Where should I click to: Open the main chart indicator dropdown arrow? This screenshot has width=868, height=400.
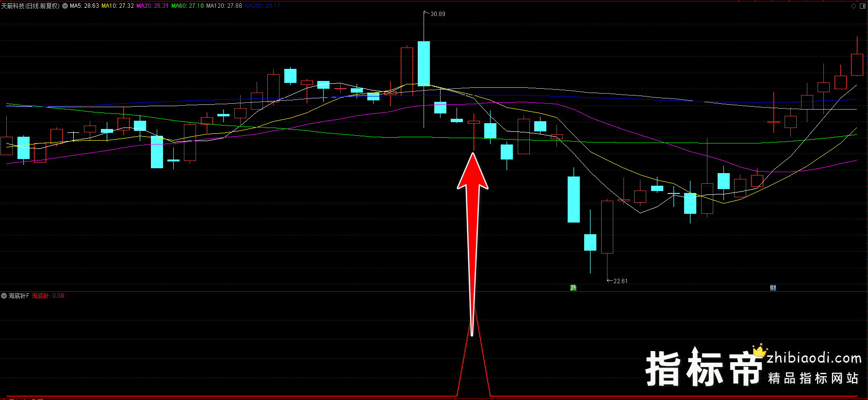pyautogui.click(x=65, y=6)
